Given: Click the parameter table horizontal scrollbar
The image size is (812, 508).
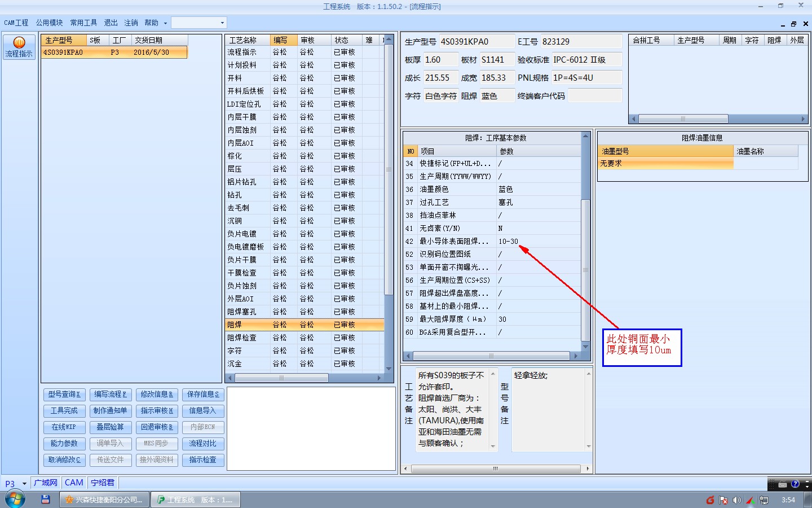Looking at the screenshot, I should tap(491, 356).
